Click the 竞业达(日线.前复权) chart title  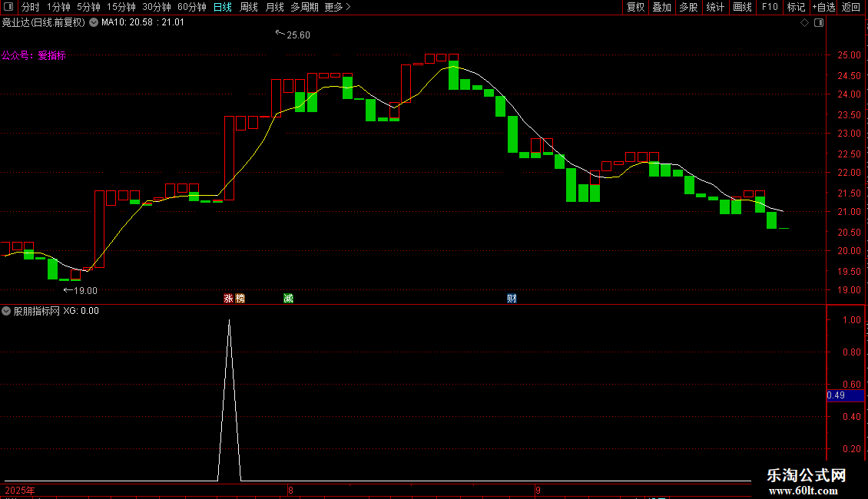click(44, 23)
